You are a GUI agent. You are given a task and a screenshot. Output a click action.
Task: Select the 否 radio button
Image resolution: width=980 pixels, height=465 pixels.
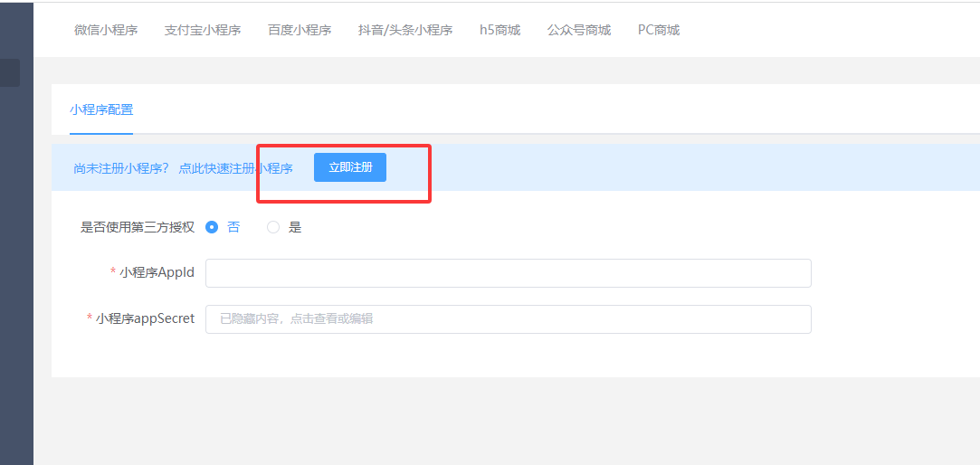pos(213,227)
